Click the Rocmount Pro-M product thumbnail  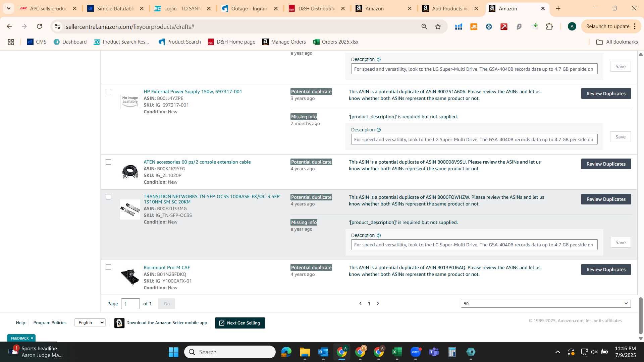(130, 277)
